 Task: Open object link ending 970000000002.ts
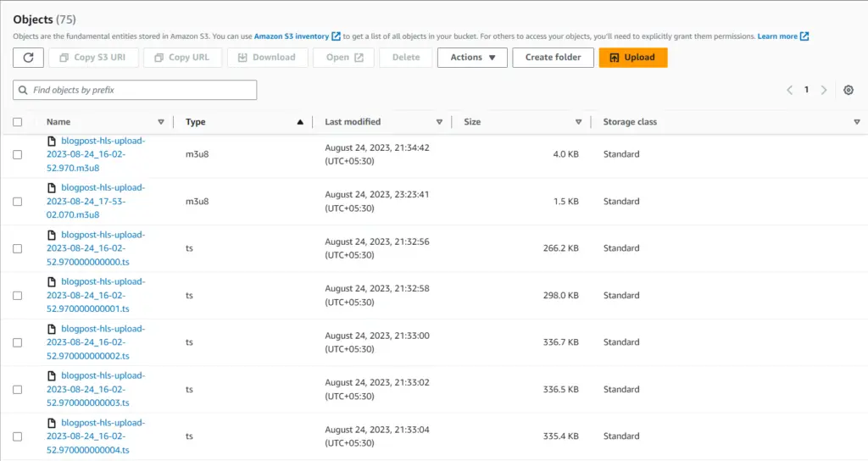click(96, 342)
